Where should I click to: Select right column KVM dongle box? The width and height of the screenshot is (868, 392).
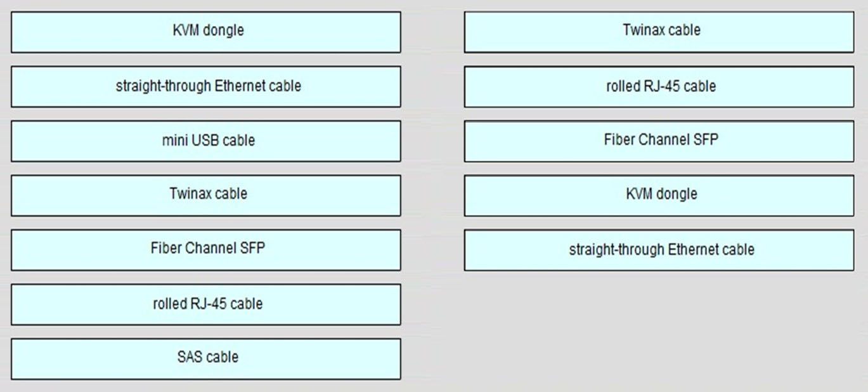tap(659, 195)
